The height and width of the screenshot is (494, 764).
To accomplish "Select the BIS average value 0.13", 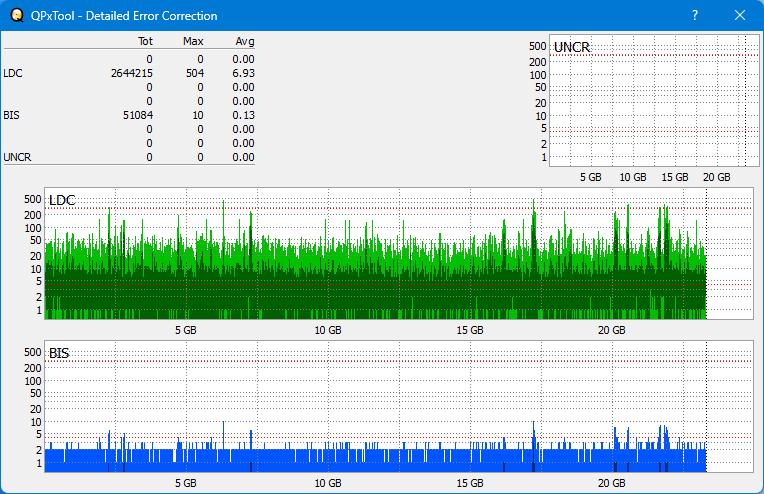I will [x=243, y=115].
